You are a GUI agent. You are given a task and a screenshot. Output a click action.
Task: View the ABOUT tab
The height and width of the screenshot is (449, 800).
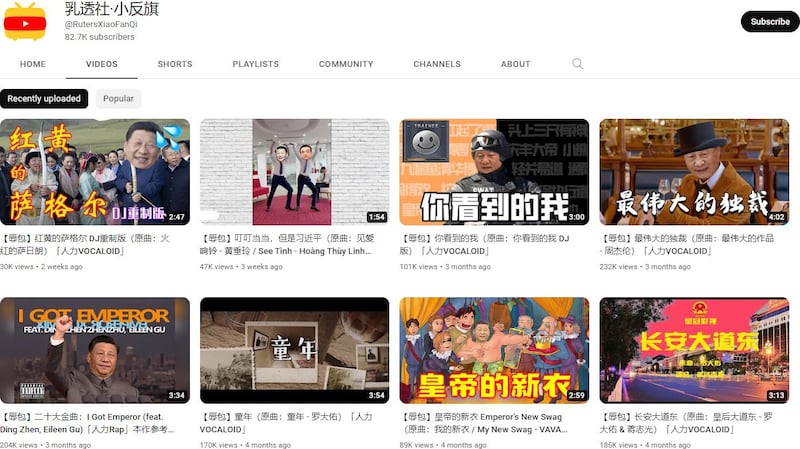pos(516,64)
